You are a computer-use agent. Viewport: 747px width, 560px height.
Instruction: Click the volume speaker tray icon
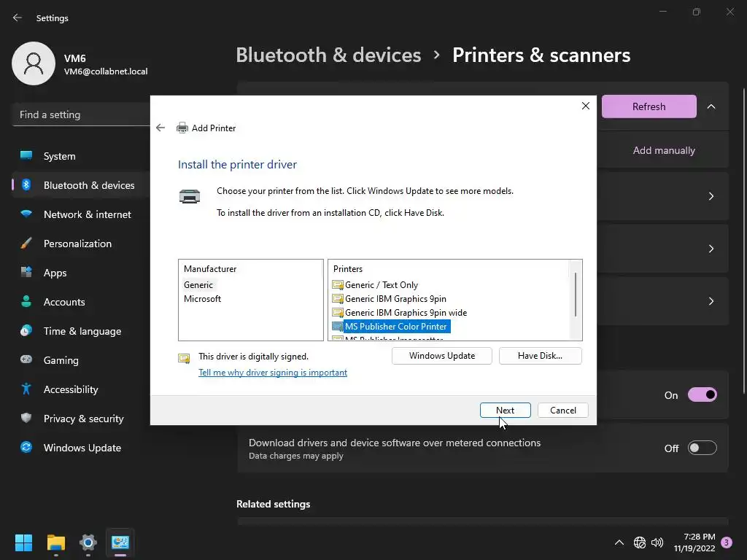pos(657,542)
